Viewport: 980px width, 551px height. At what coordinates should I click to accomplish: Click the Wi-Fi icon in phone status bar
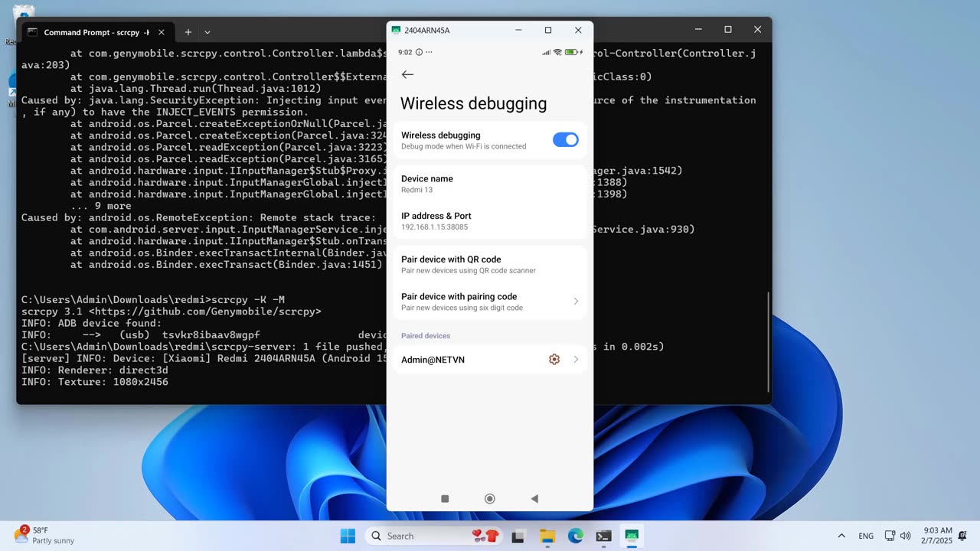point(557,52)
